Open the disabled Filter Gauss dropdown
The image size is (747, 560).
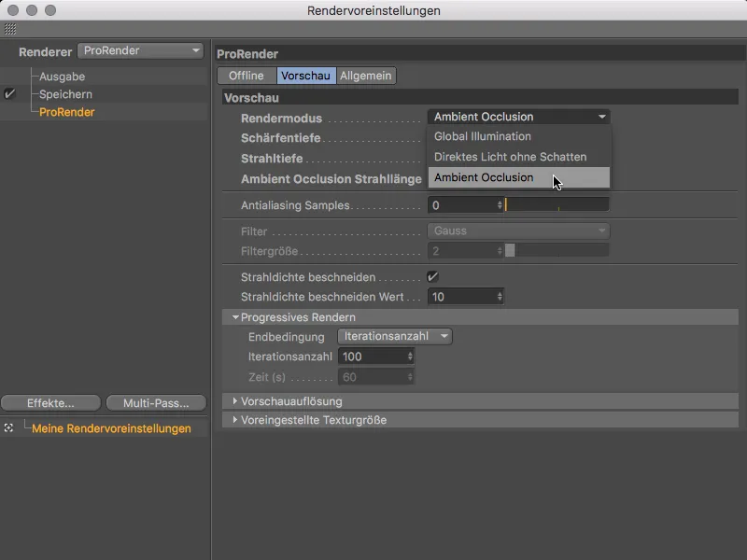519,231
